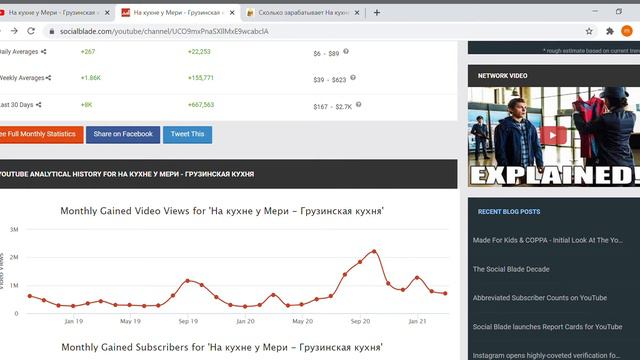640x360 pixels.
Task: Click the Monthly Gained Subscribers chart title
Action: 222,347
